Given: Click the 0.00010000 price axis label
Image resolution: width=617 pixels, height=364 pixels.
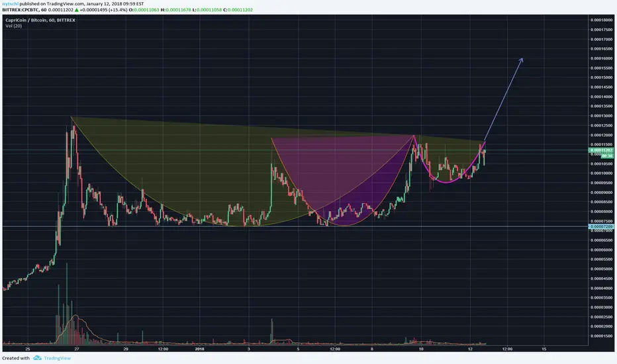Looking at the screenshot, I should [602, 173].
